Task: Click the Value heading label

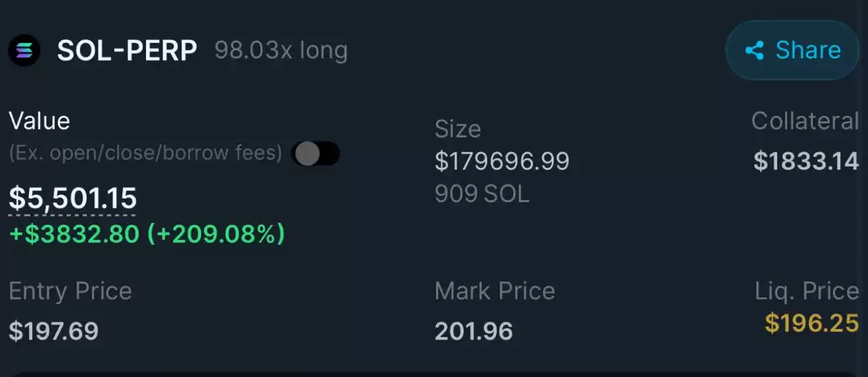Action: pos(39,121)
